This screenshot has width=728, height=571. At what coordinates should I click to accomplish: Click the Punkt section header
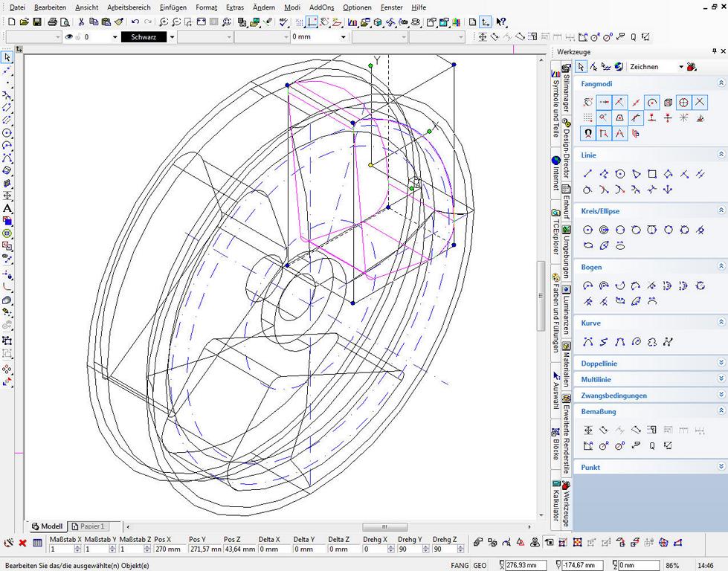coord(650,467)
